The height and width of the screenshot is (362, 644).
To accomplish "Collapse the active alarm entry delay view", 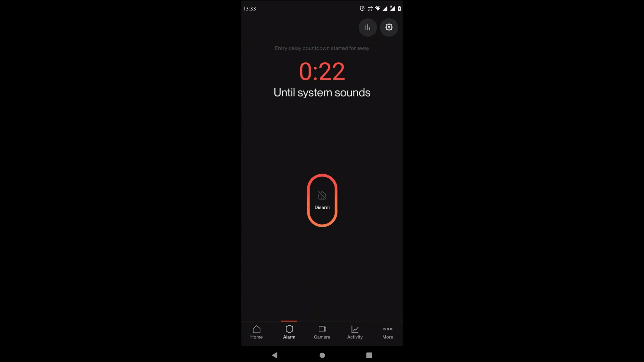I will (368, 27).
